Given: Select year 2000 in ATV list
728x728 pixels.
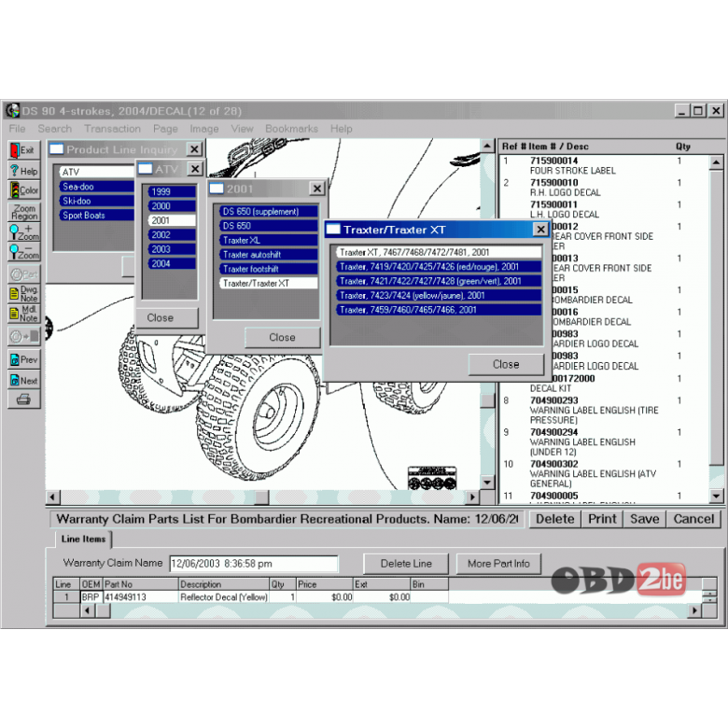Looking at the screenshot, I should [x=172, y=206].
